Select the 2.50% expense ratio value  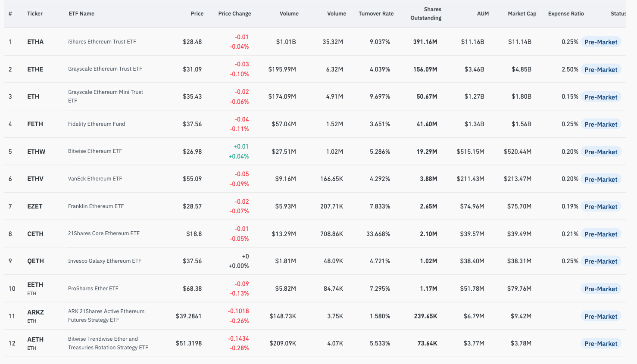click(x=570, y=69)
